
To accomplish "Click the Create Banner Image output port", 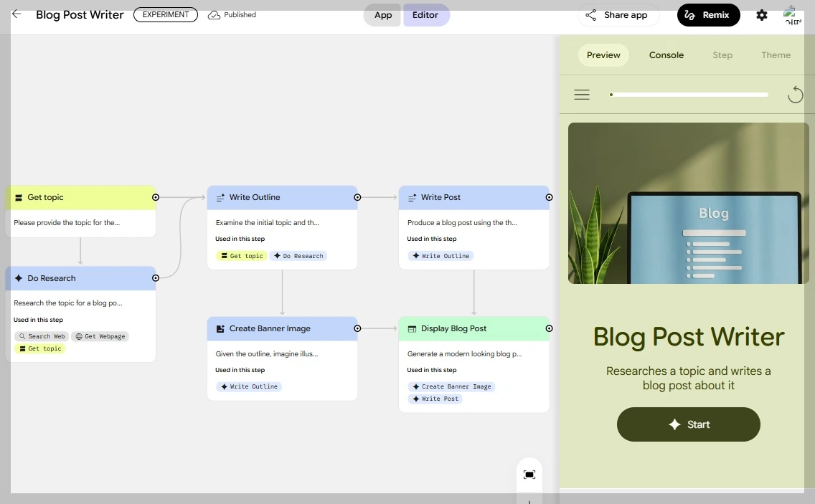I will pyautogui.click(x=357, y=328).
